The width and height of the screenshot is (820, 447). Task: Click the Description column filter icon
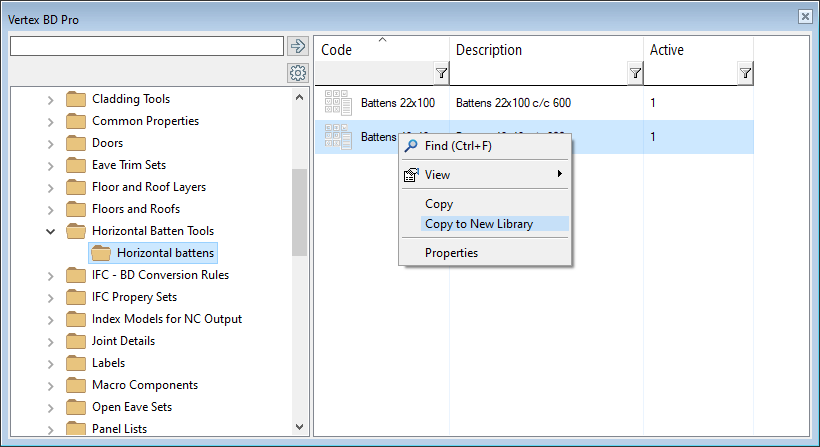pyautogui.click(x=635, y=73)
